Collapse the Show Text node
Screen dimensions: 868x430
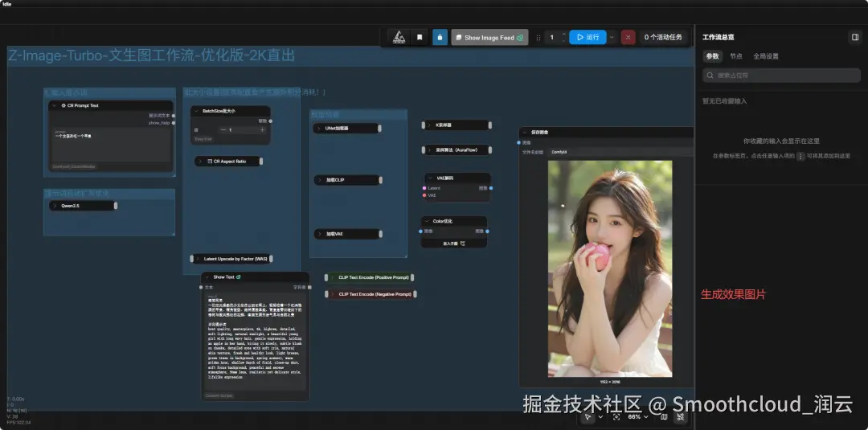tap(207, 276)
